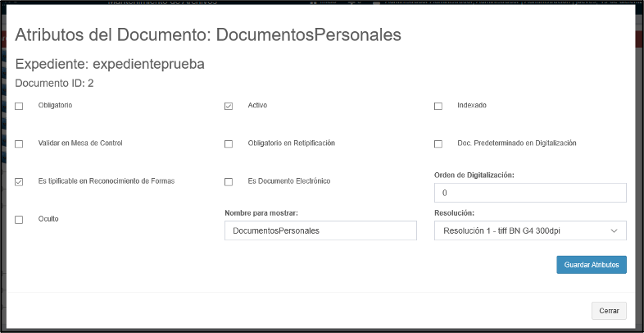Tick the Indexado checkbox

click(438, 107)
